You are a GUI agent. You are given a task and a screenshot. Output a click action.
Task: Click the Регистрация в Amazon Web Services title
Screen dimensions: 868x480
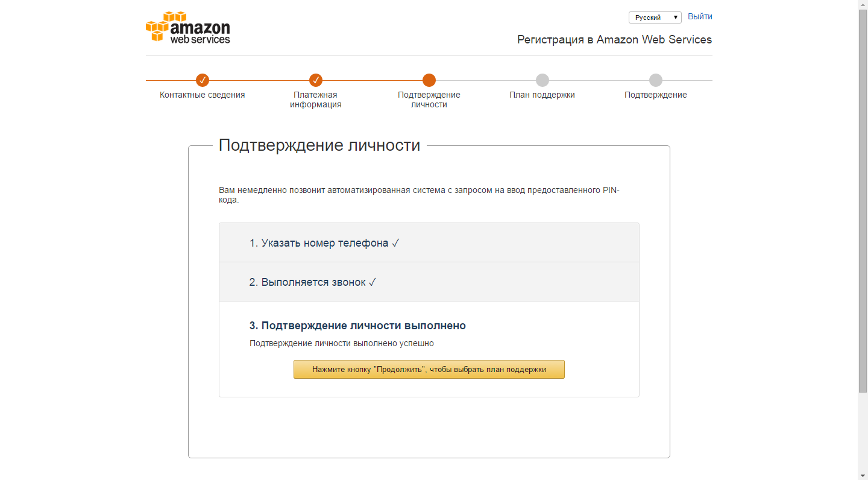614,40
